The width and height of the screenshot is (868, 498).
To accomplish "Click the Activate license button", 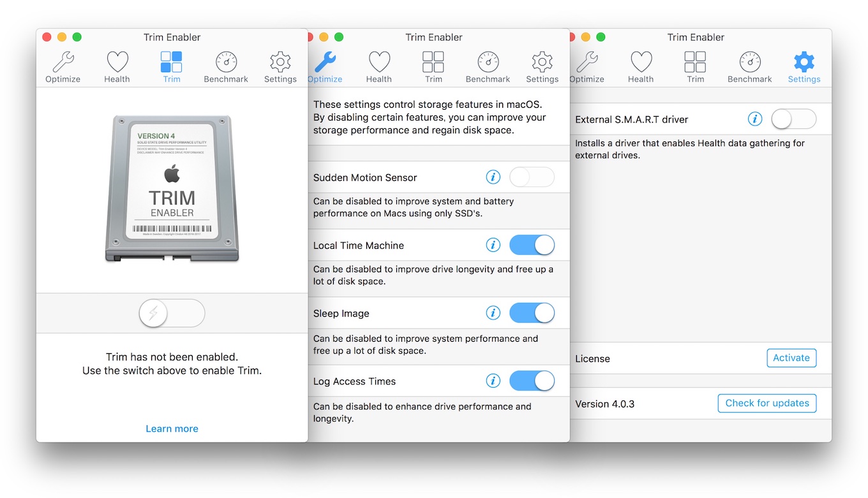I will 791,358.
